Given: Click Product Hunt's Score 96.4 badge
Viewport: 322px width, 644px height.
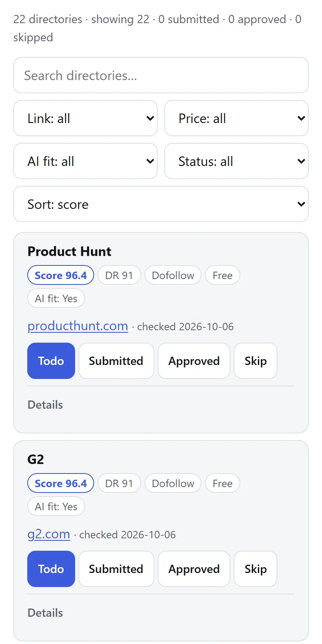Looking at the screenshot, I should click(61, 275).
